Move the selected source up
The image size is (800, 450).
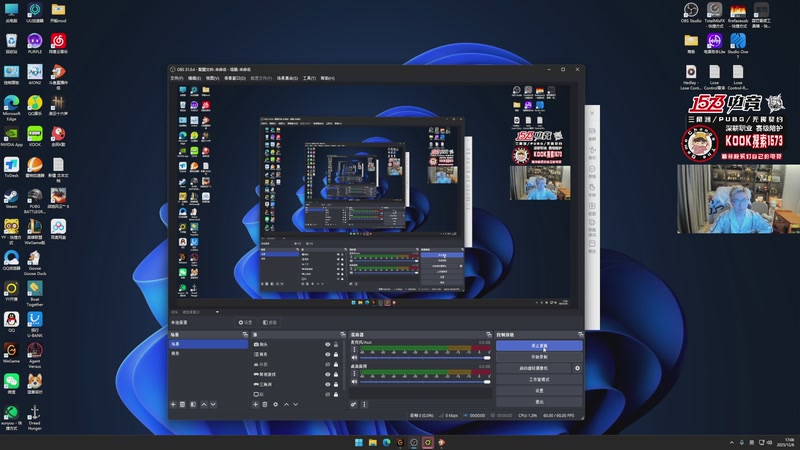coord(286,405)
